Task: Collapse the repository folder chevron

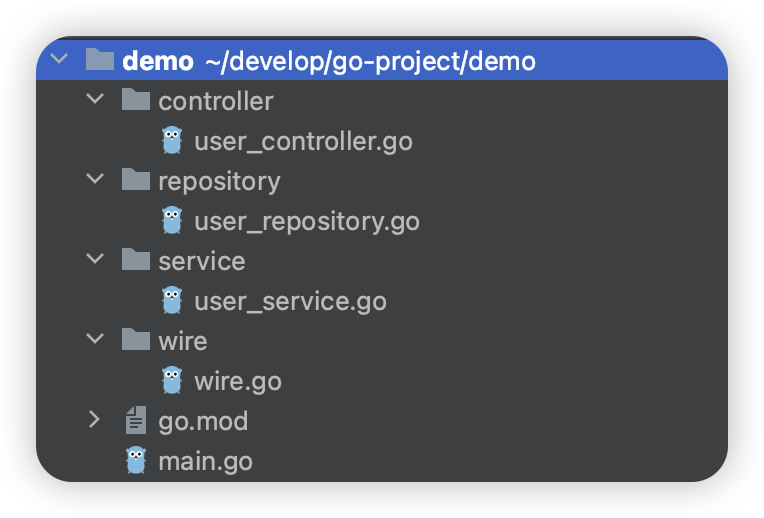Action: tap(95, 180)
